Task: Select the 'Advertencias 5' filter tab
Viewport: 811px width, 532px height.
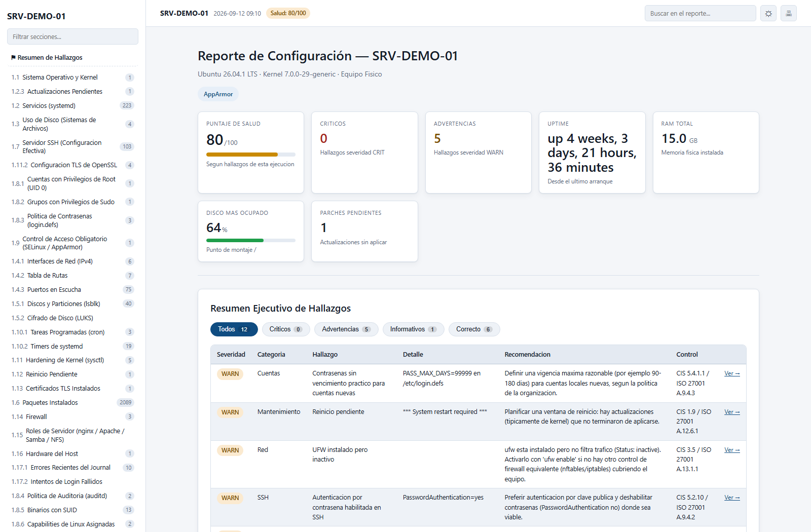Action: tap(346, 329)
